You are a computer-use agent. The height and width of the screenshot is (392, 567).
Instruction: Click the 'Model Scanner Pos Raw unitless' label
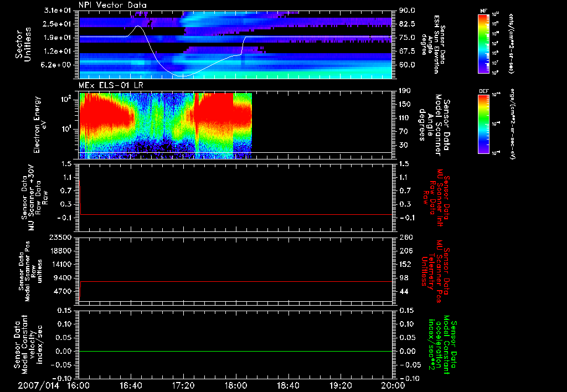(x=31, y=271)
